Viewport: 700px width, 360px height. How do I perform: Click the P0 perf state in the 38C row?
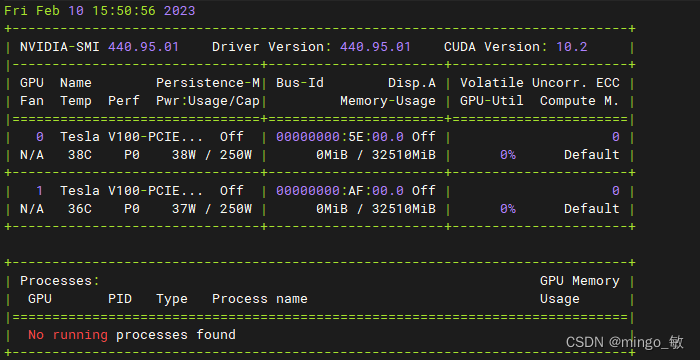coord(132,155)
